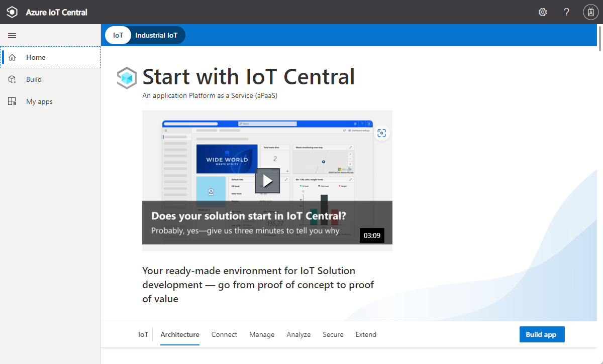Select the Connect tab
The width and height of the screenshot is (603, 364).
coord(224,334)
